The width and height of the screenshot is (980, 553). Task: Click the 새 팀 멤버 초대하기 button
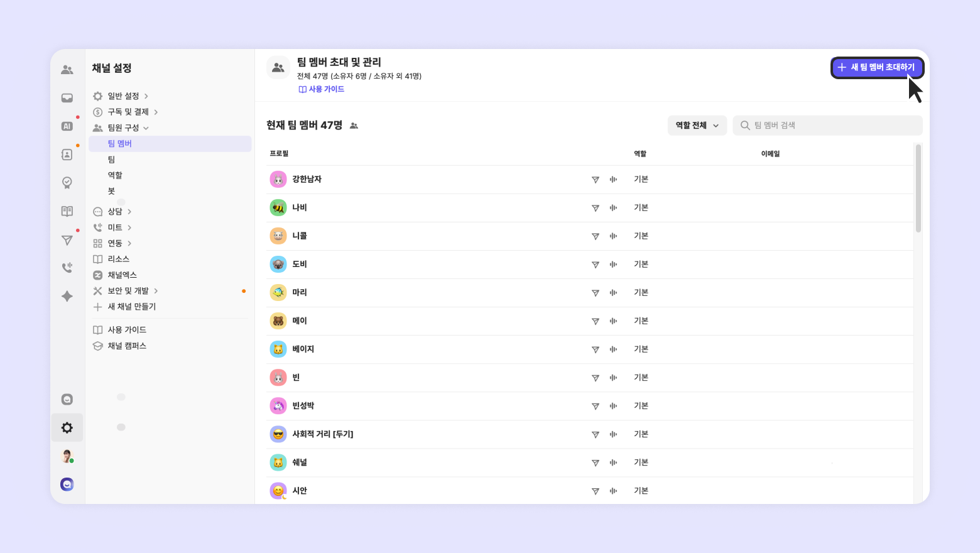pos(877,67)
